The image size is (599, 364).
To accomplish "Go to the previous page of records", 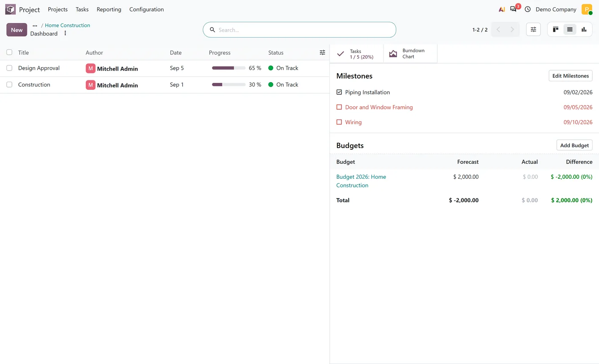I will (x=498, y=30).
